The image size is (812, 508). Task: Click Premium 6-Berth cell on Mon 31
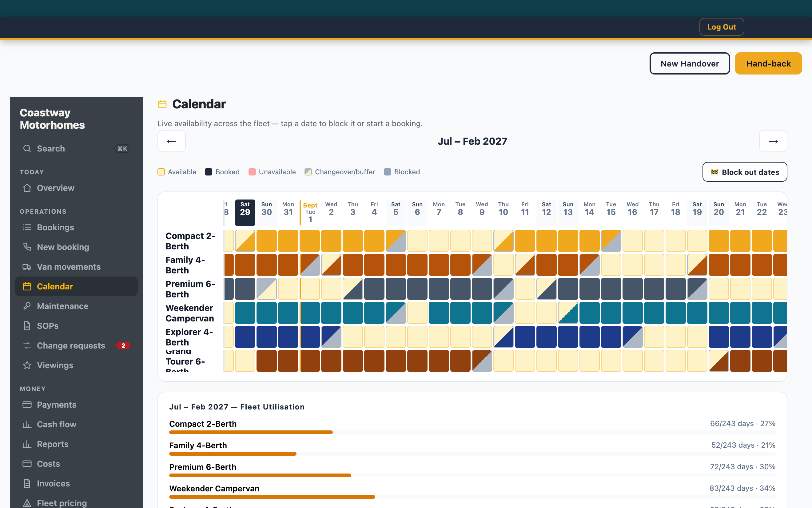coord(288,288)
